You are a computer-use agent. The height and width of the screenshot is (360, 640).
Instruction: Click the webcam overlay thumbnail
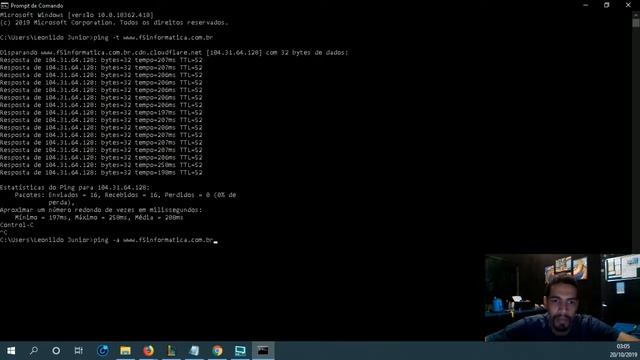pos(562,298)
